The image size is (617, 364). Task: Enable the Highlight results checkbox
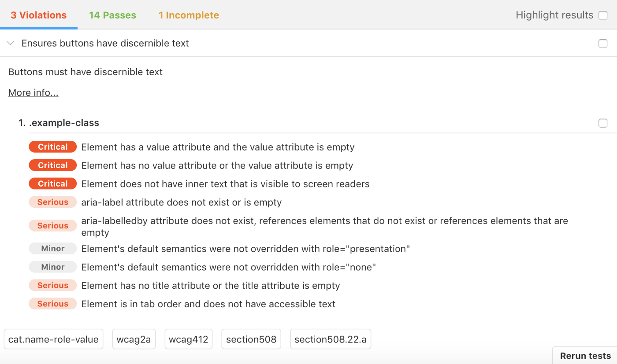coord(603,15)
